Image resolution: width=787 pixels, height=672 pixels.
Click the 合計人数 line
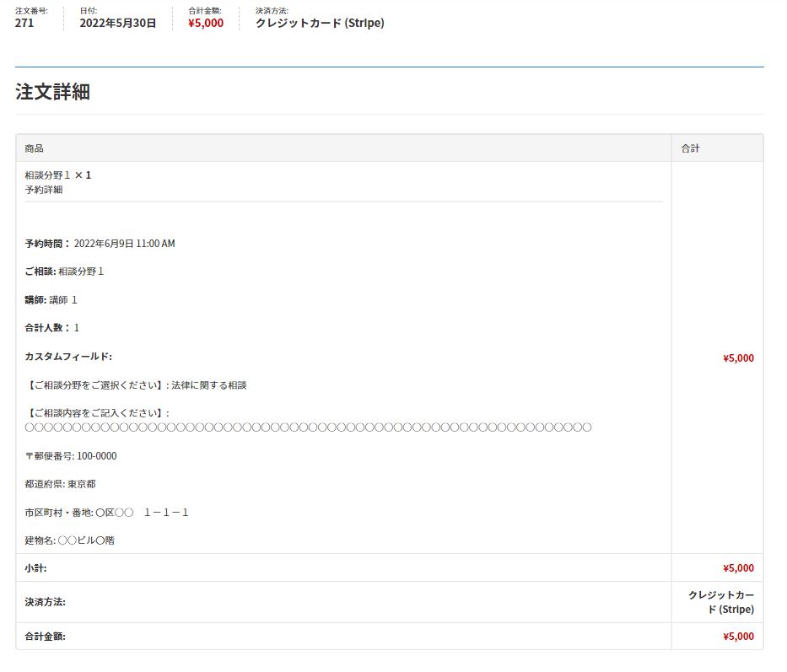[x=52, y=328]
